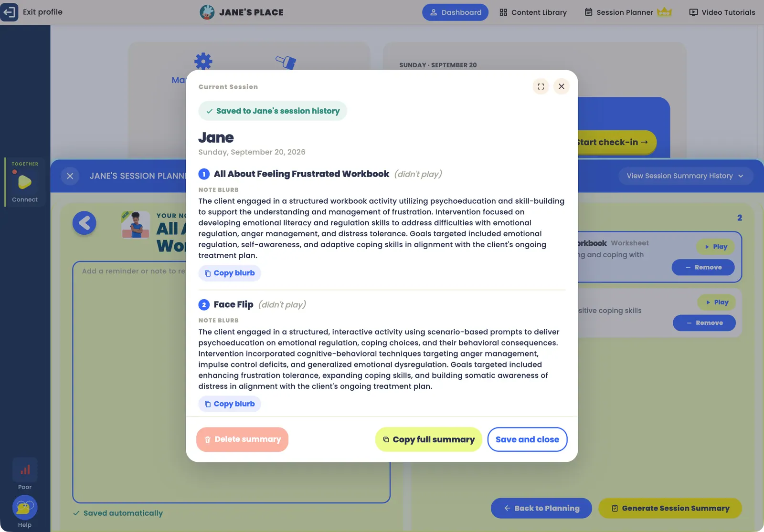The image size is (764, 532).
Task: Click the round back arrow button
Action: pyautogui.click(x=85, y=223)
